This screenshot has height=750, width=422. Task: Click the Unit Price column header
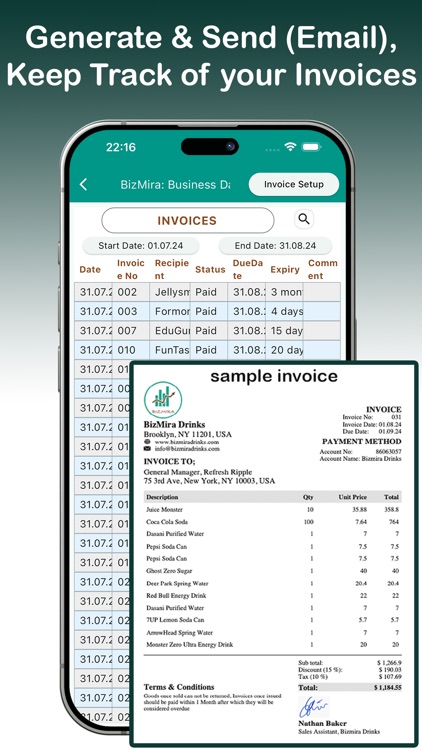[353, 497]
